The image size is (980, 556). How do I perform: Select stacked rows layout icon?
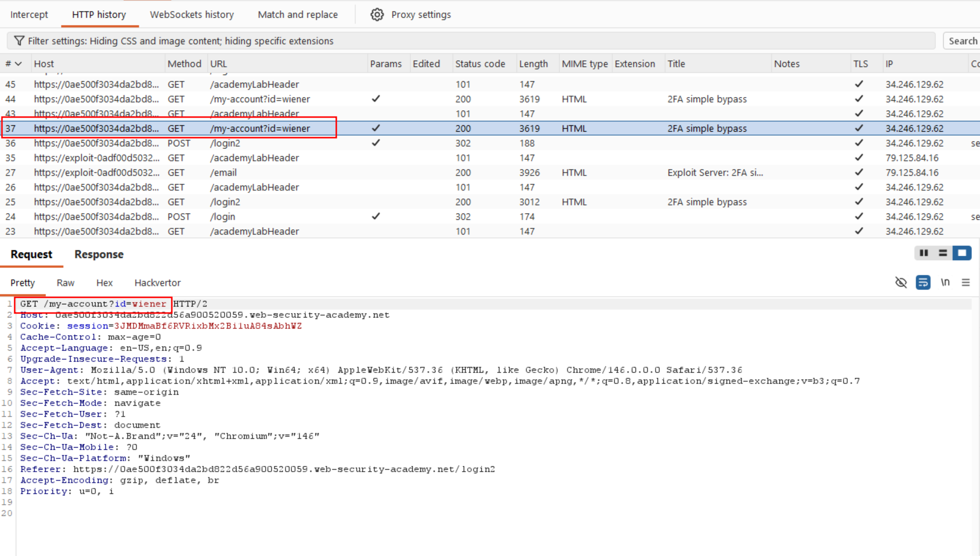[943, 253]
